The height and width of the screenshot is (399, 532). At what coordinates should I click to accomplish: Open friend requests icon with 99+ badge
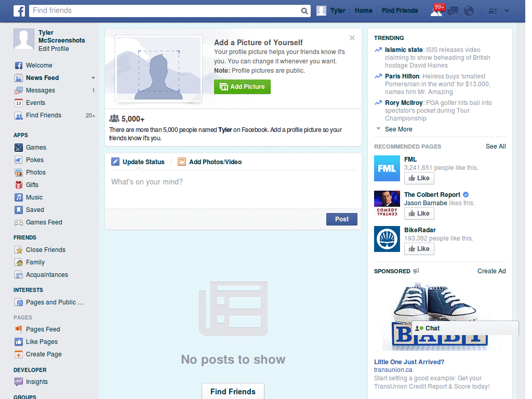coord(436,11)
